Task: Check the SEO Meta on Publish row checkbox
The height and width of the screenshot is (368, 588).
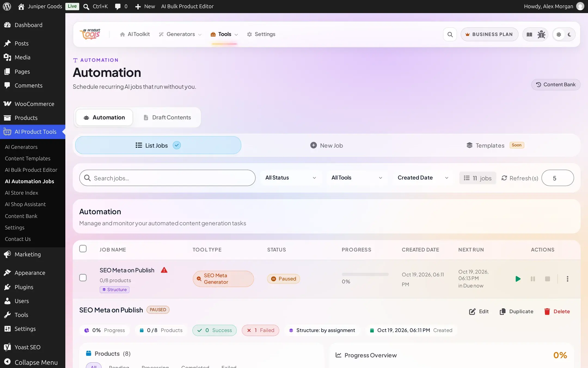Action: click(x=83, y=278)
